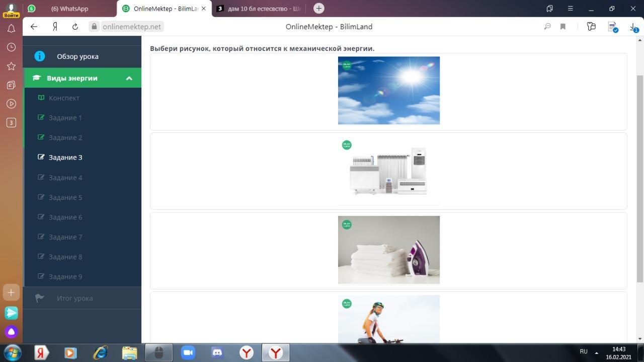Choose the cyclist picture answer

coord(389,319)
